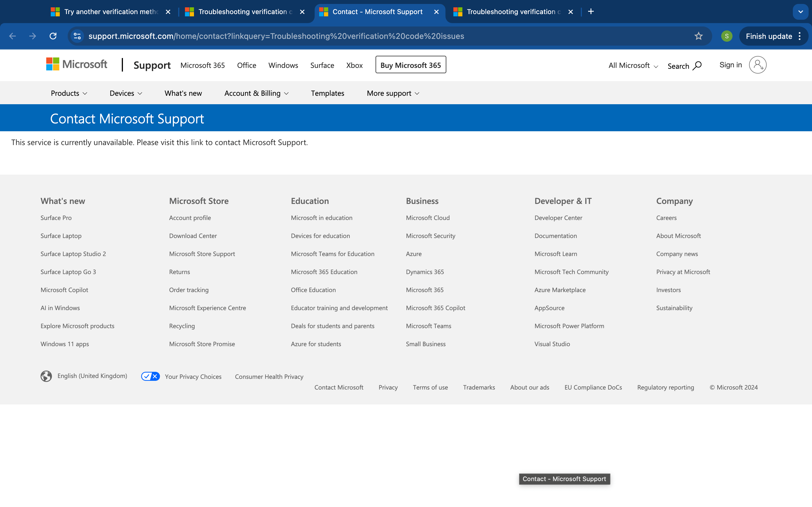Open site information icon in address bar
The height and width of the screenshot is (507, 812).
(78, 36)
